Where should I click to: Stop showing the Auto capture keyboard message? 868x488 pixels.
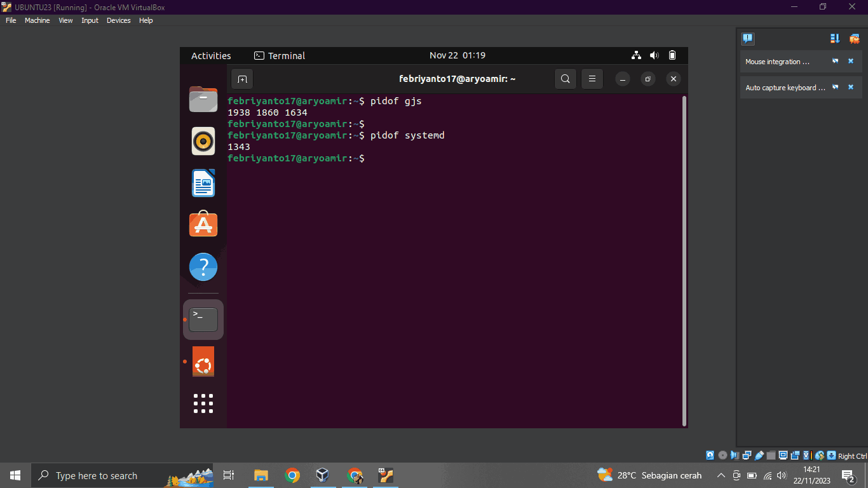(836, 87)
